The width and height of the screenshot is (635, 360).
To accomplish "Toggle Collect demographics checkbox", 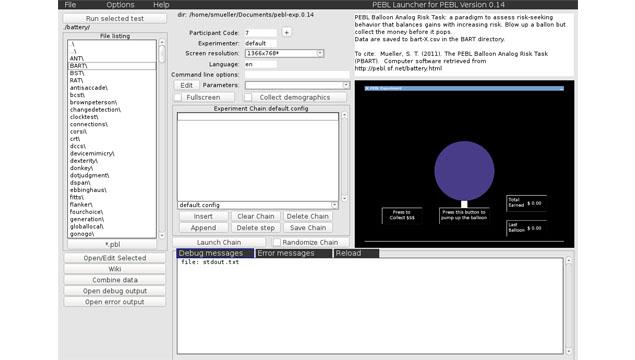I will point(248,97).
